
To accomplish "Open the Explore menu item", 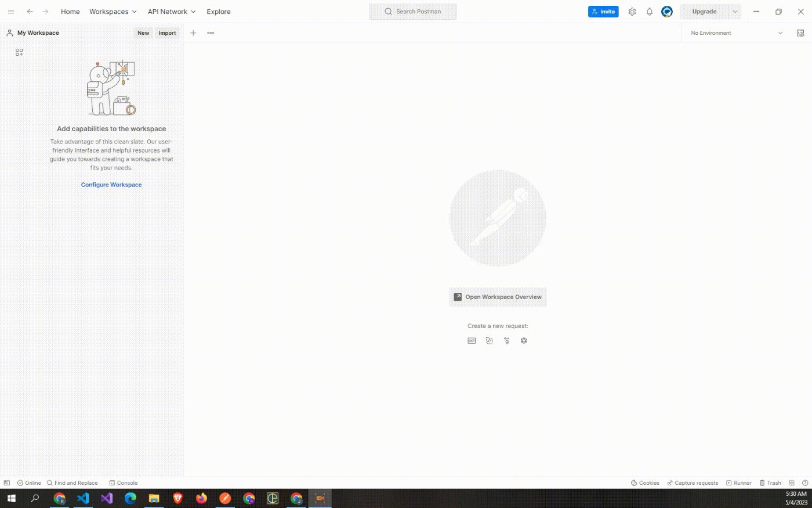I will coord(219,12).
